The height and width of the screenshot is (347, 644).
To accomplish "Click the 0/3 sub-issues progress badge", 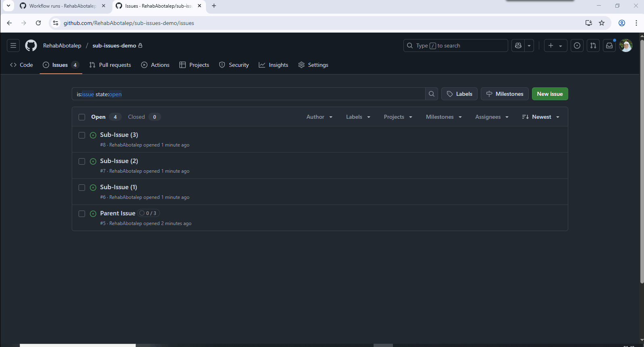I will [x=148, y=213].
